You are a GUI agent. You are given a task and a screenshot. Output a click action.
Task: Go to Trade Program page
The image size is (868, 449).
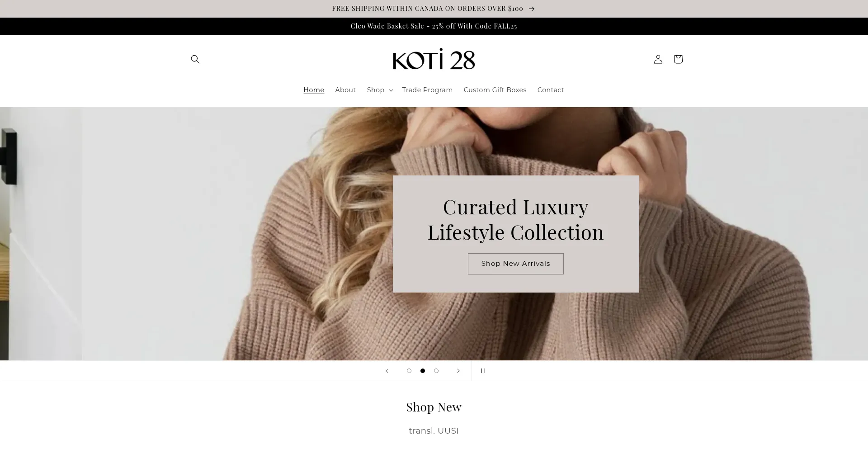(x=427, y=90)
